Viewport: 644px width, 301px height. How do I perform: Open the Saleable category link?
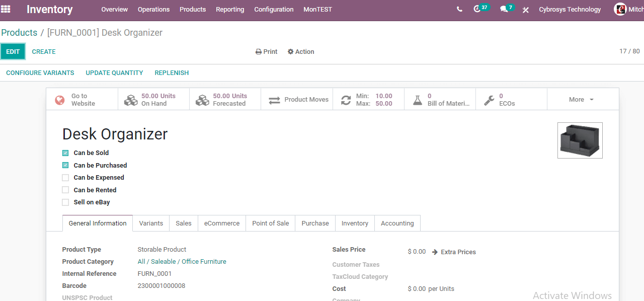(164, 262)
